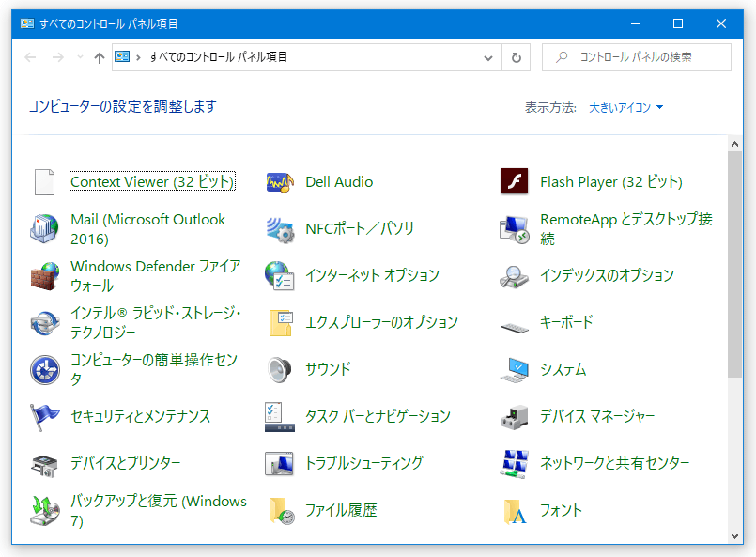Open the 大きいアイコン view dropdown
This screenshot has height=557, width=756.
(625, 107)
